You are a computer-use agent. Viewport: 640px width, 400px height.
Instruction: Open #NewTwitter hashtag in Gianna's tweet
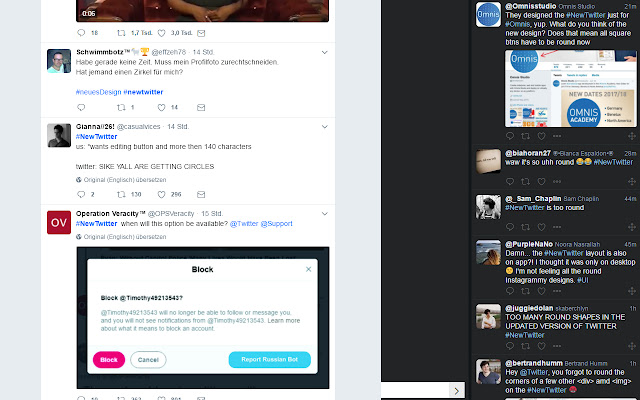[96, 136]
